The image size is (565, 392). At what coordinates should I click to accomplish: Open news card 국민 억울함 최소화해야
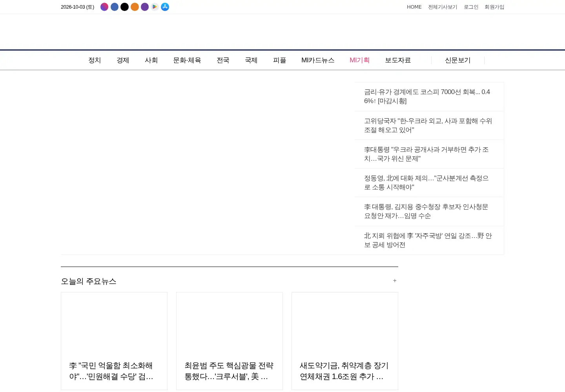[114, 341]
